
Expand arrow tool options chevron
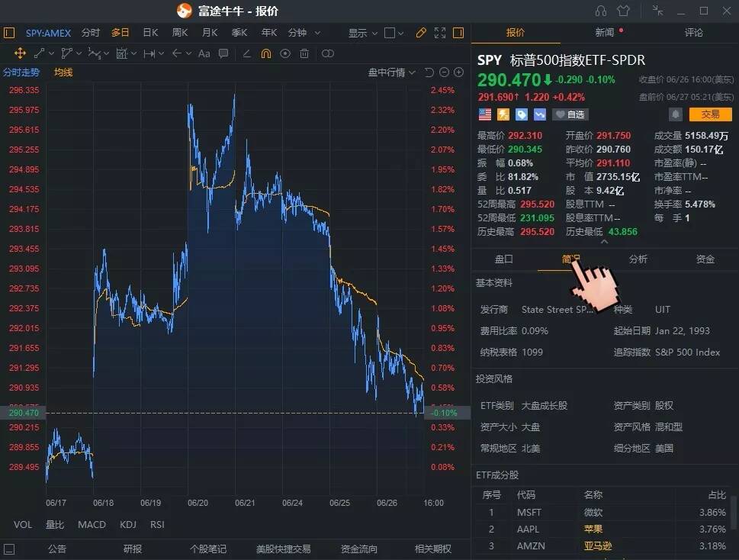(x=188, y=53)
